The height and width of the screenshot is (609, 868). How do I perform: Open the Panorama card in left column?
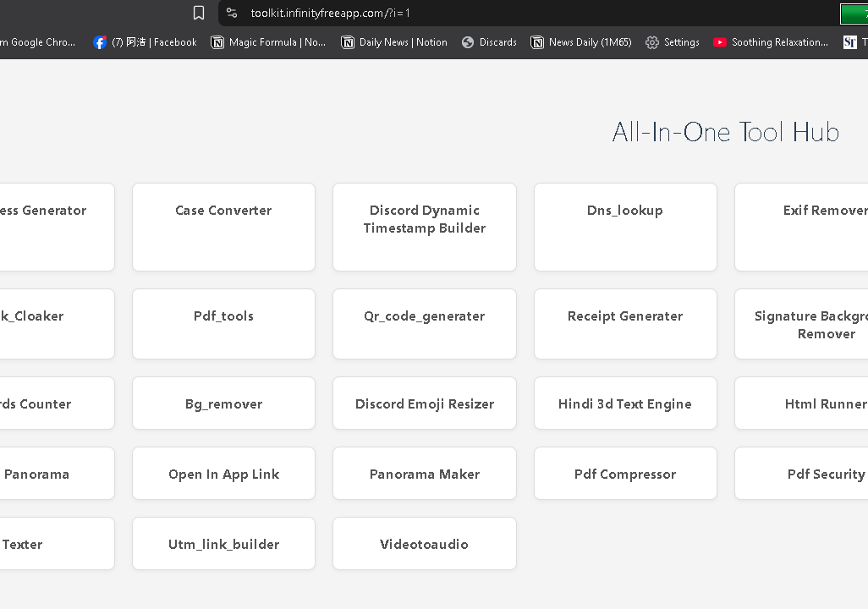(57, 474)
